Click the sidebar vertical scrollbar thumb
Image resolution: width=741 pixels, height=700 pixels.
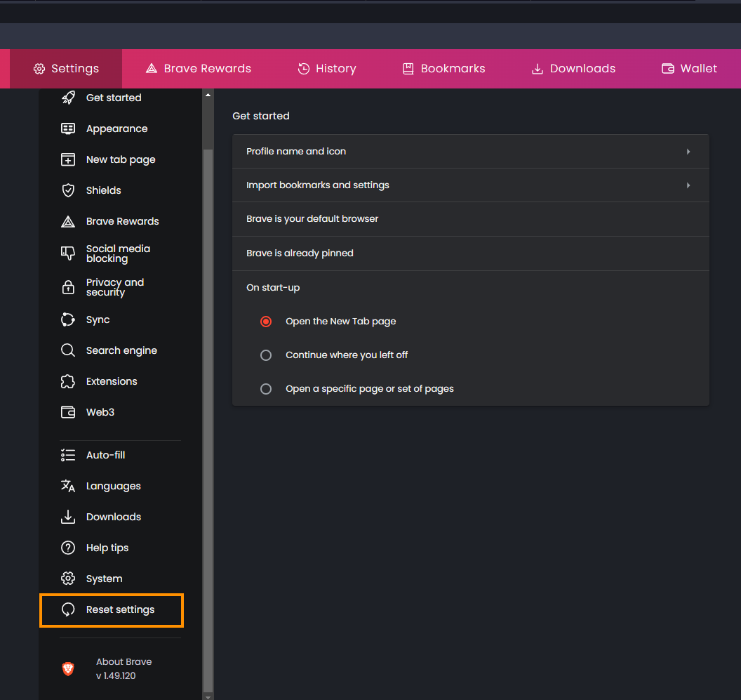click(208, 421)
